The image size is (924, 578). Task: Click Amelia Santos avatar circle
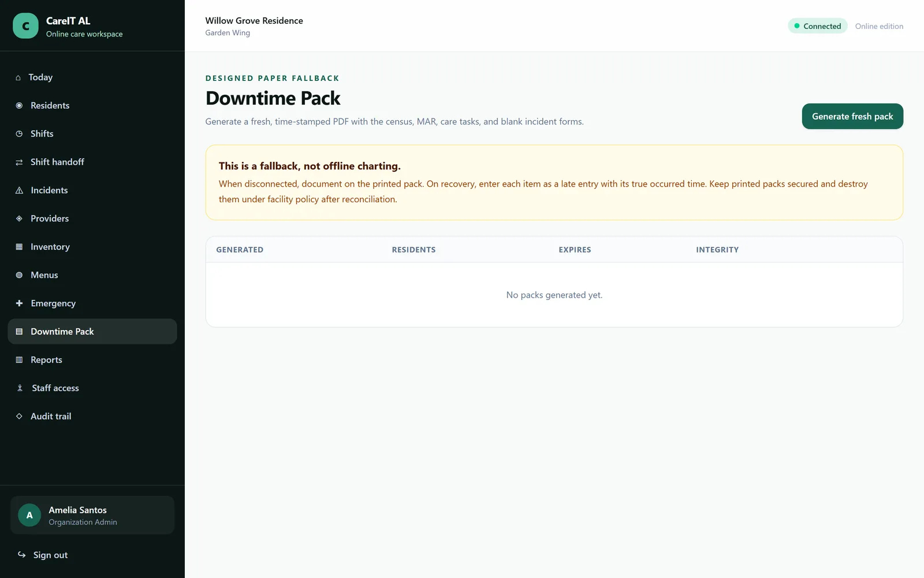pos(29,515)
